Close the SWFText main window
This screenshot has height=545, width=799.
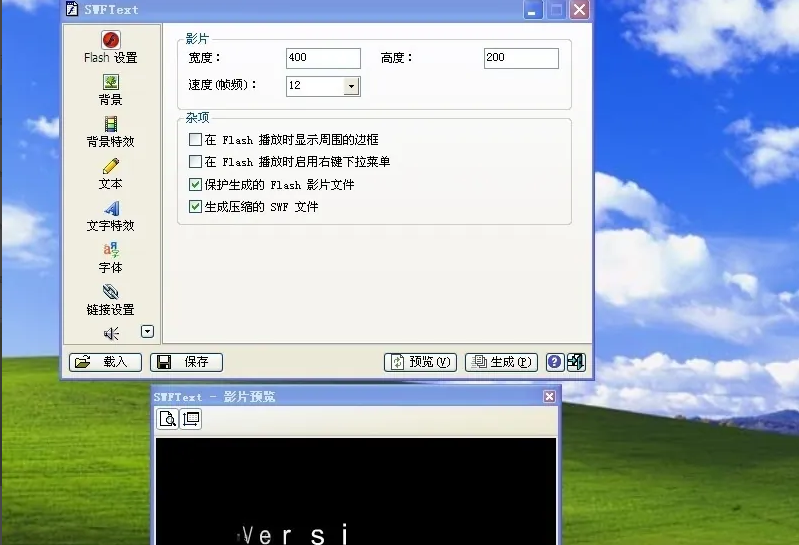579,10
